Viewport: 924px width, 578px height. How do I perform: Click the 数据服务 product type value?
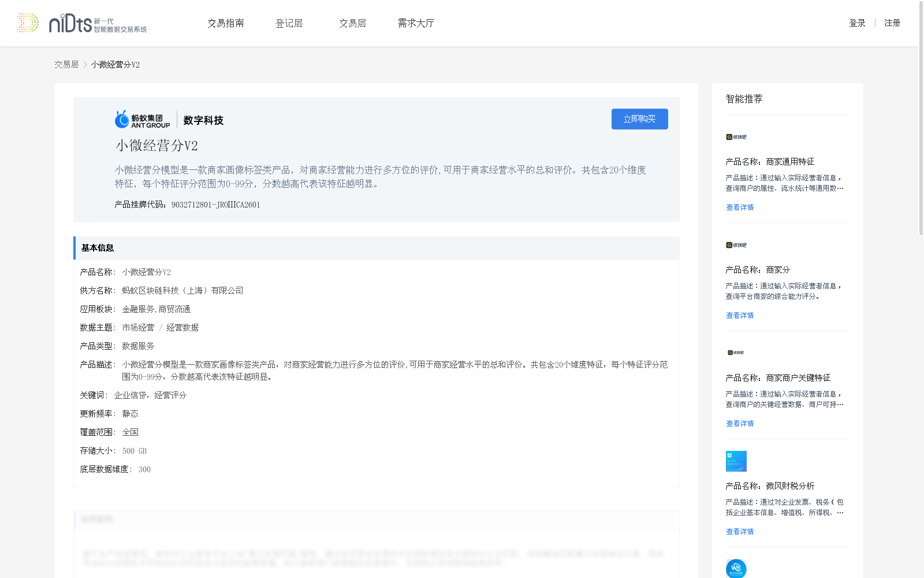tap(138, 346)
